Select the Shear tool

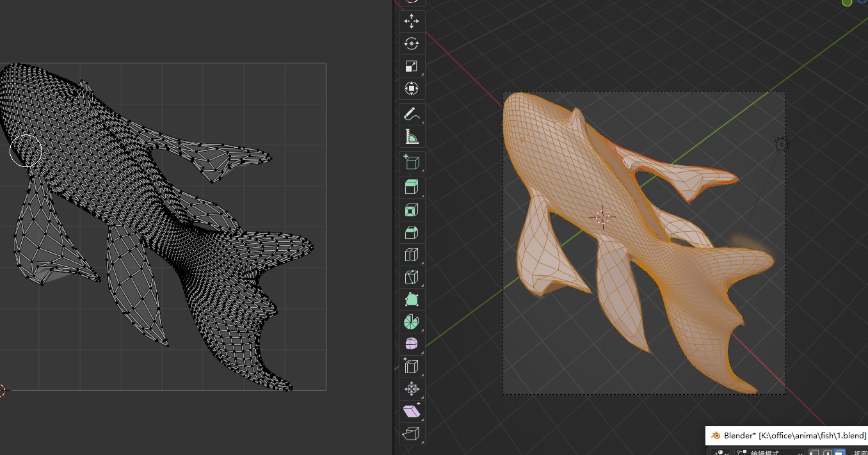click(412, 411)
